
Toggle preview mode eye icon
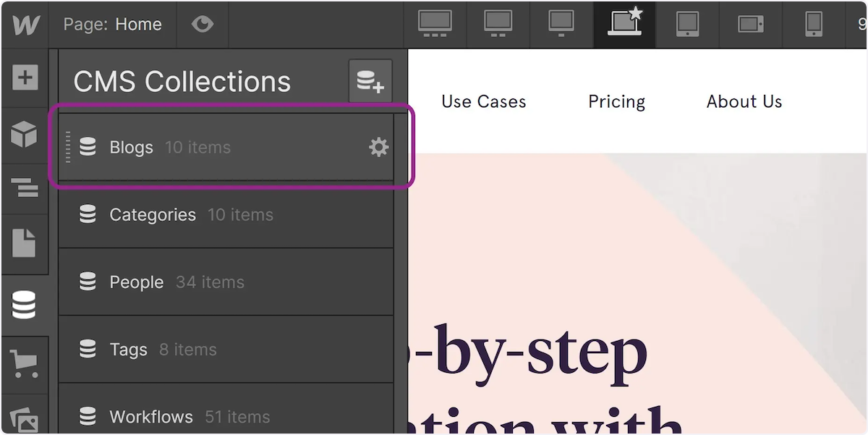pos(203,25)
